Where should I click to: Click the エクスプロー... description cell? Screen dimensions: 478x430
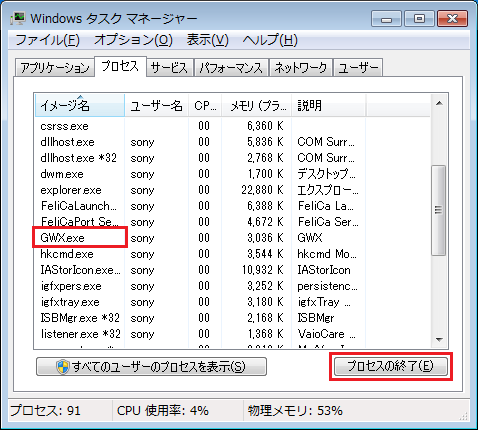tap(328, 190)
